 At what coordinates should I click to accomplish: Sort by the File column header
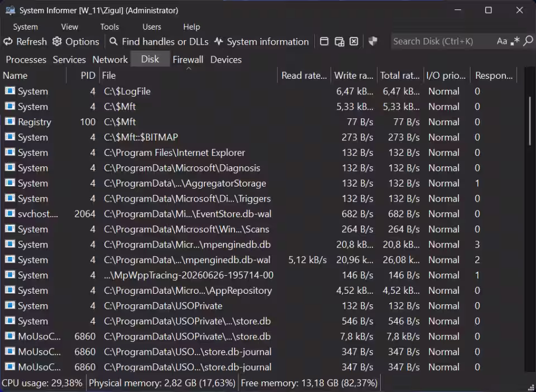coord(188,75)
